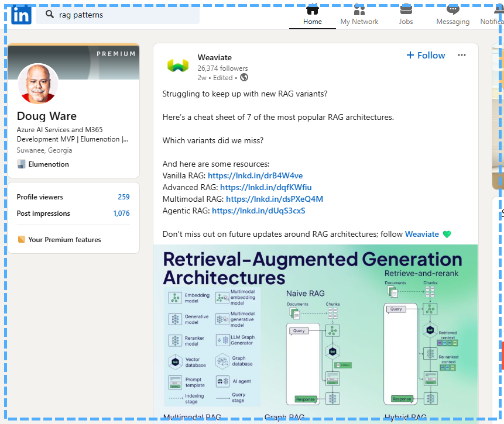Open Messaging from the top bar
Screen dimensions: 504x424
[452, 15]
